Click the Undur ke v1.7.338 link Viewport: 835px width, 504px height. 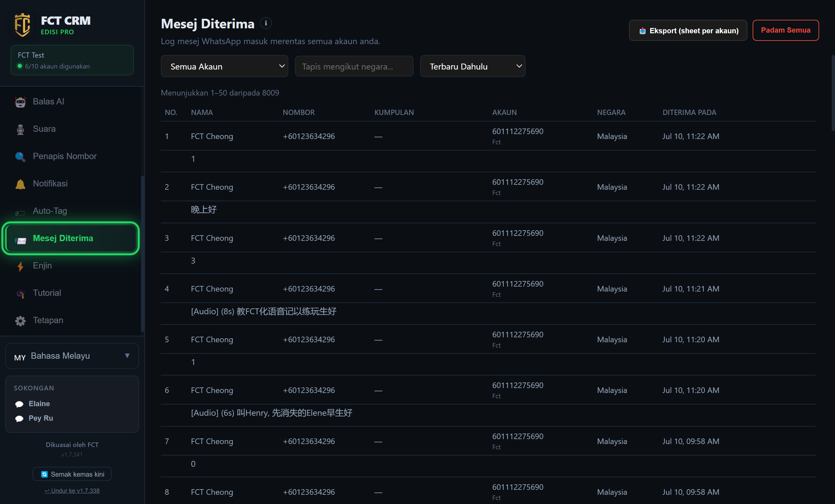click(x=72, y=491)
